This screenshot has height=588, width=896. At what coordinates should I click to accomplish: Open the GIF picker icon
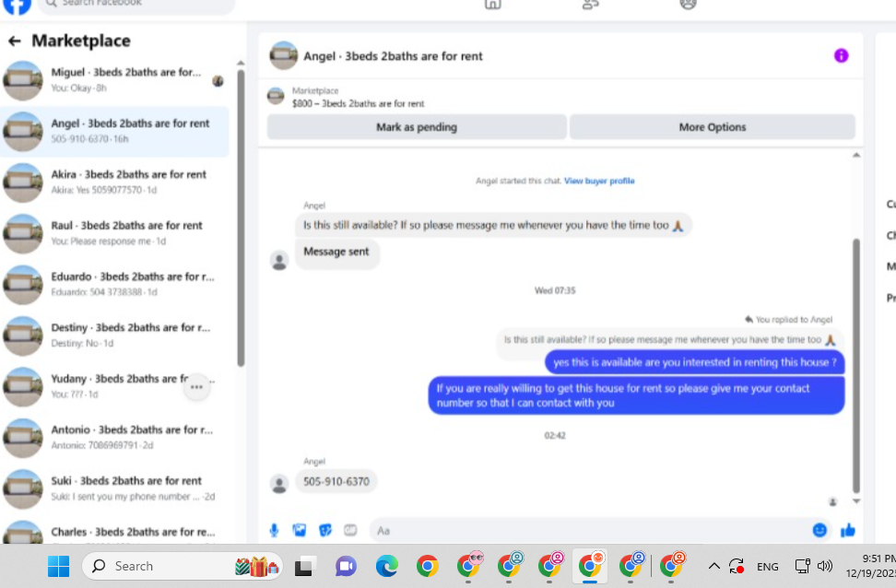pyautogui.click(x=350, y=530)
